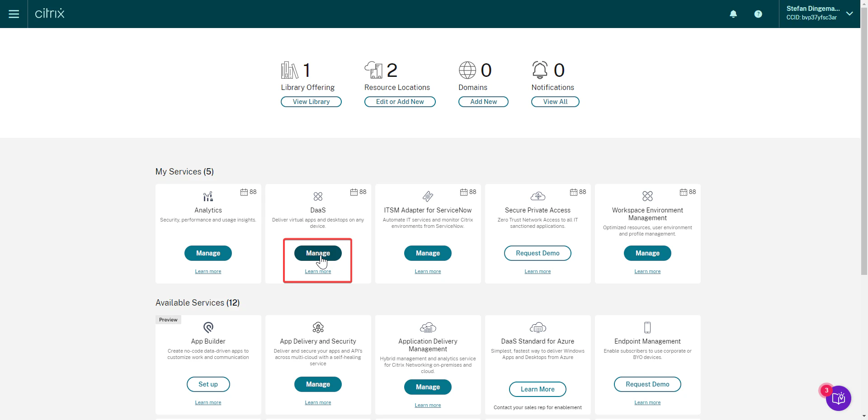
Task: Open the notifications bell in header
Action: [x=733, y=14]
